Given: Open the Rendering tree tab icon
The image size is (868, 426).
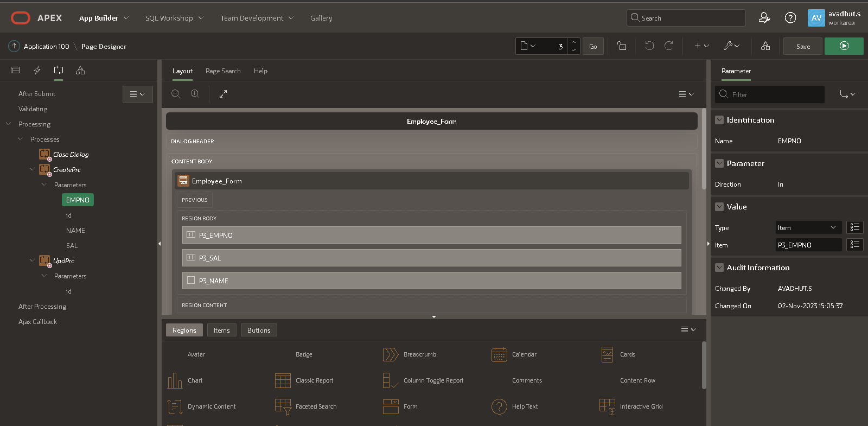Looking at the screenshot, I should click(15, 70).
